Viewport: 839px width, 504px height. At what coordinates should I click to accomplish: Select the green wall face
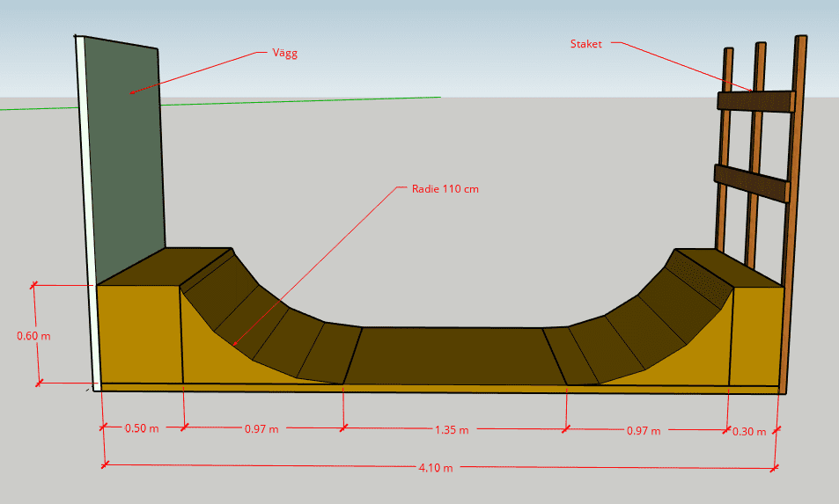123,158
